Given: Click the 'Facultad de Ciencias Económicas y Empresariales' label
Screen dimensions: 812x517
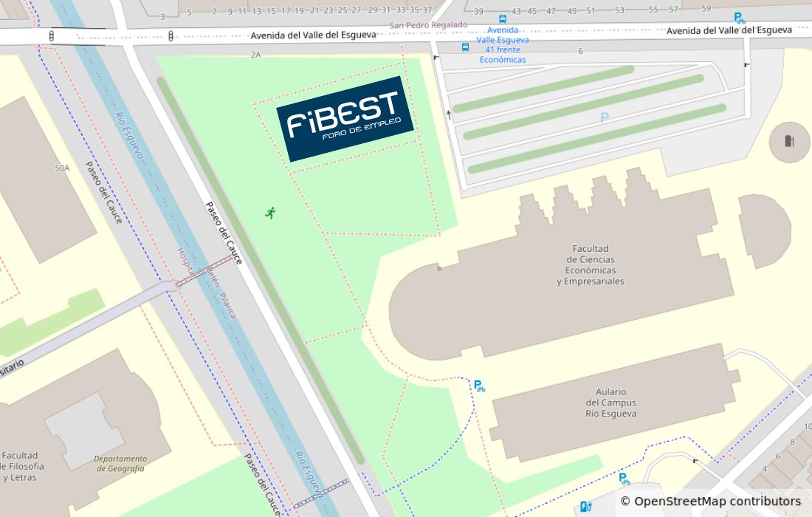Looking at the screenshot, I should pyautogui.click(x=591, y=265).
